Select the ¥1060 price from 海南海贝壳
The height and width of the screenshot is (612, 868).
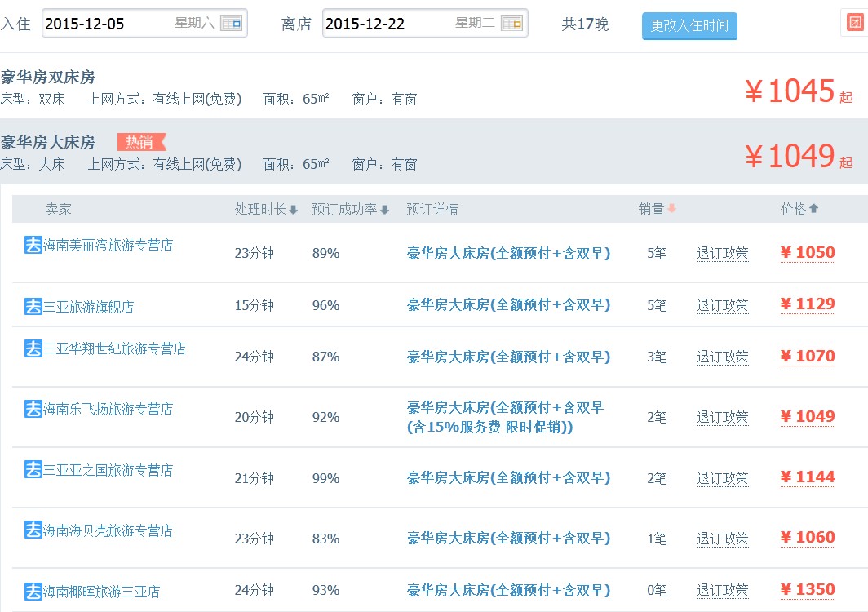click(x=808, y=537)
